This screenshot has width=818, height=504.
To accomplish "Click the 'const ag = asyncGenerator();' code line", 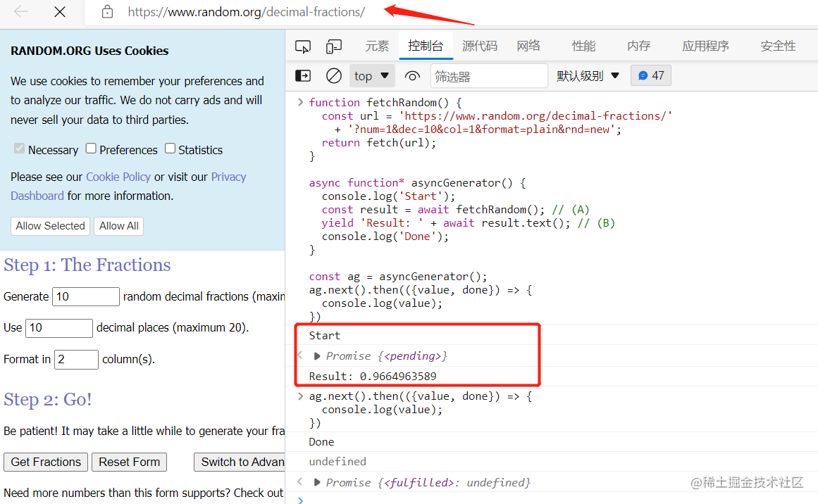I will coord(397,277).
